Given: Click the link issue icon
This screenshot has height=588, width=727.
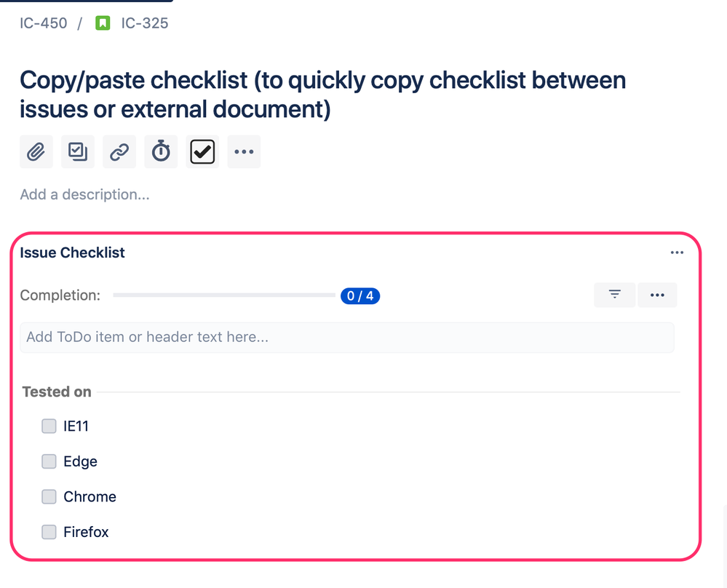Looking at the screenshot, I should (119, 151).
